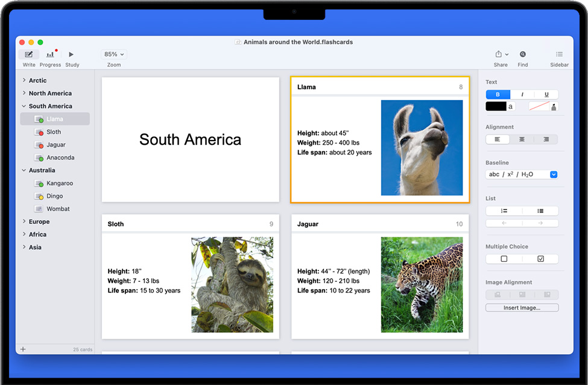This screenshot has width=588, height=385.
Task: Collapse the Australia group
Action: [24, 170]
